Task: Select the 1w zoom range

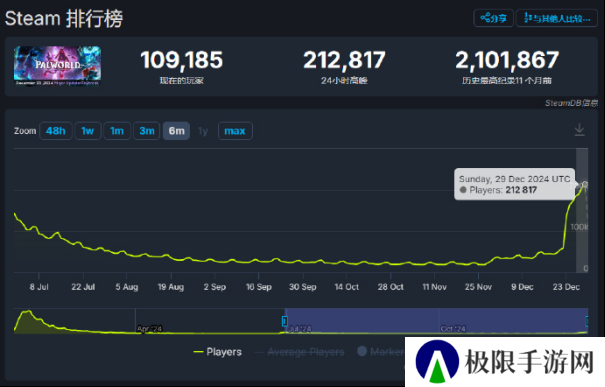Action: [88, 131]
